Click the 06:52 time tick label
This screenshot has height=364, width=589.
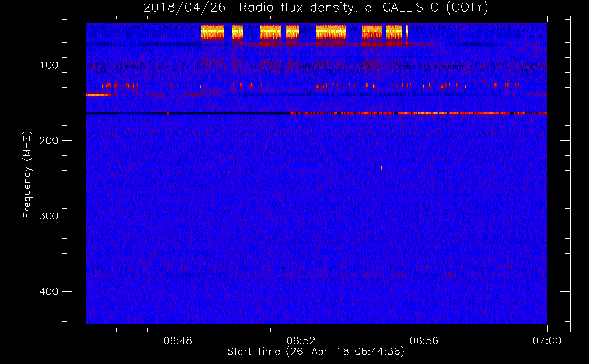click(x=301, y=341)
